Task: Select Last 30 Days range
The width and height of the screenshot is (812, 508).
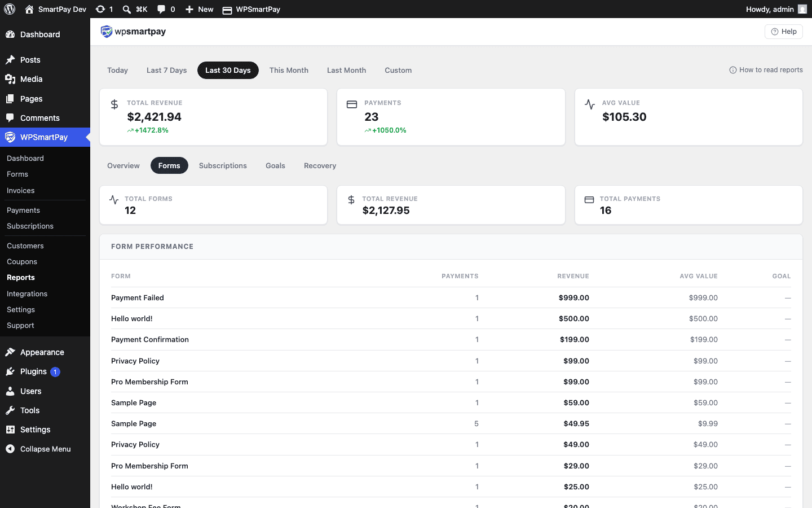Action: click(x=228, y=70)
